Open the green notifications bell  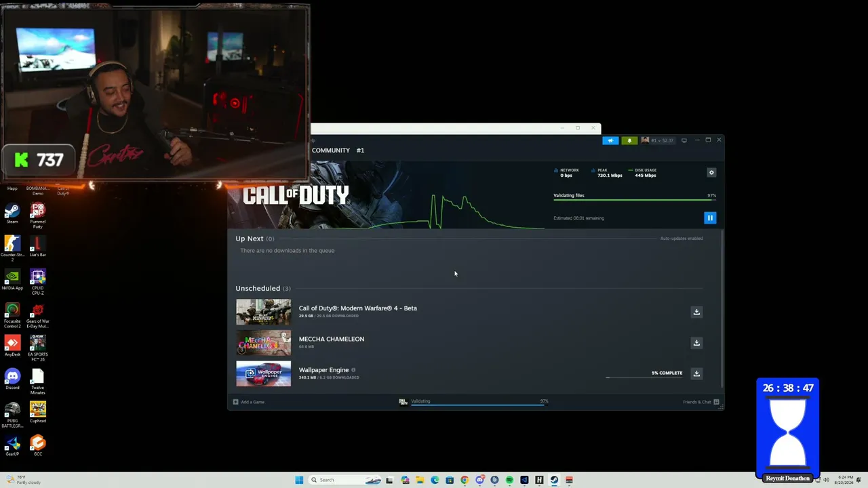(629, 140)
